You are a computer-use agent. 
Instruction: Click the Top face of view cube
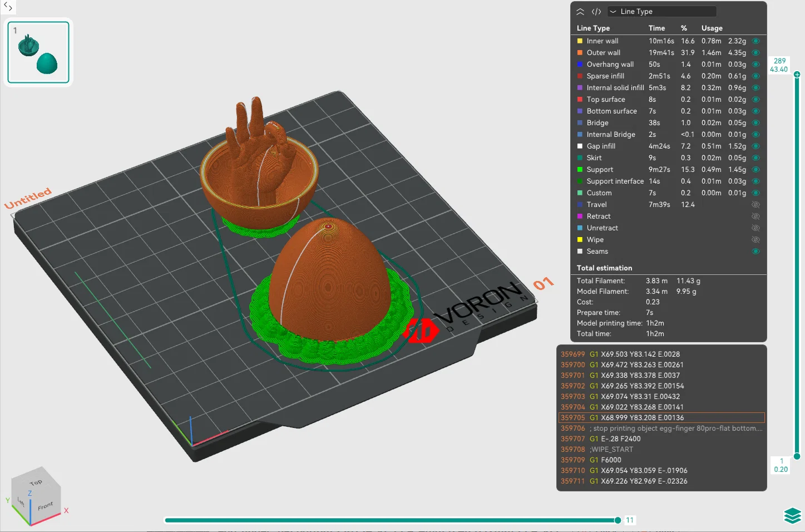36,482
